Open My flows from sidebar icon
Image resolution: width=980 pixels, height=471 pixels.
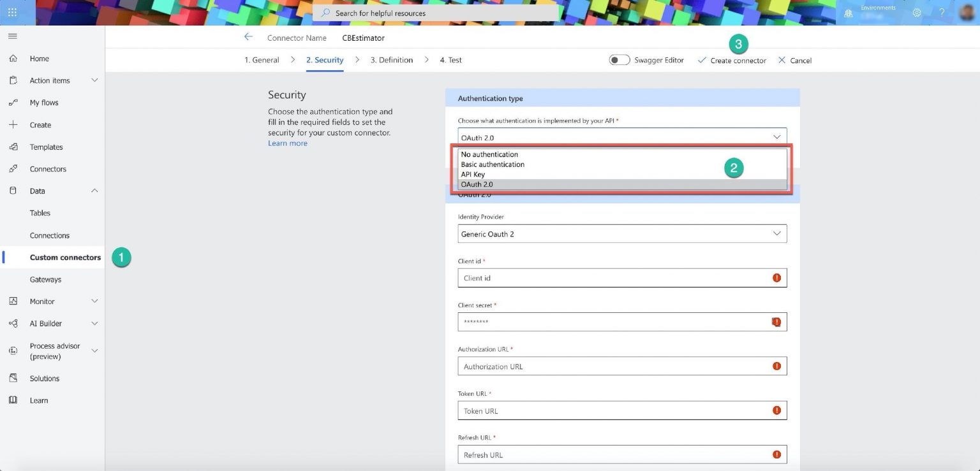pyautogui.click(x=13, y=103)
